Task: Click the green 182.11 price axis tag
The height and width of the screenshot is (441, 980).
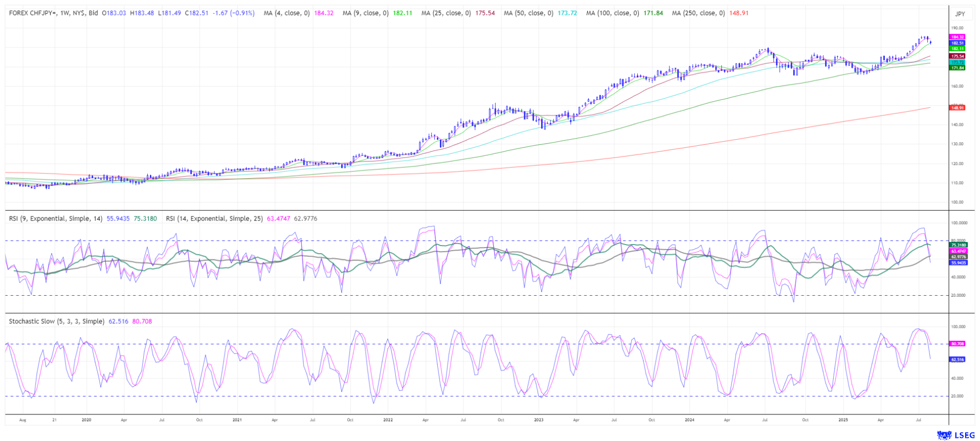Action: (957, 49)
